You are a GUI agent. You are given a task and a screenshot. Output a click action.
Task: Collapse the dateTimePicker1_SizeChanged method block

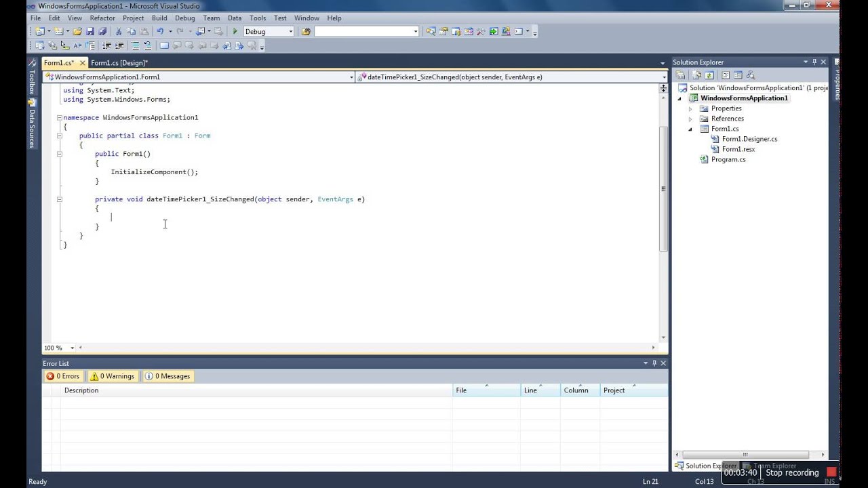click(x=59, y=199)
